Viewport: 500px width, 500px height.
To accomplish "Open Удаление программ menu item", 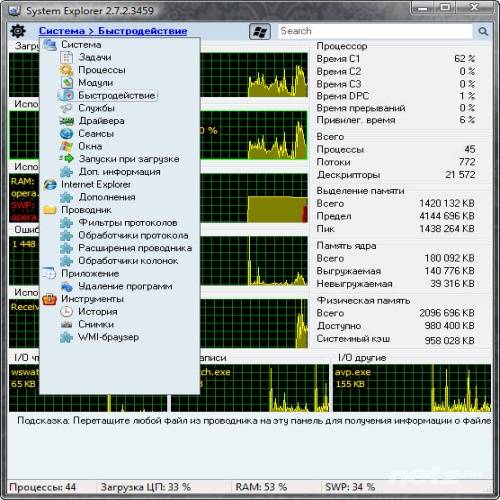I will 125,286.
